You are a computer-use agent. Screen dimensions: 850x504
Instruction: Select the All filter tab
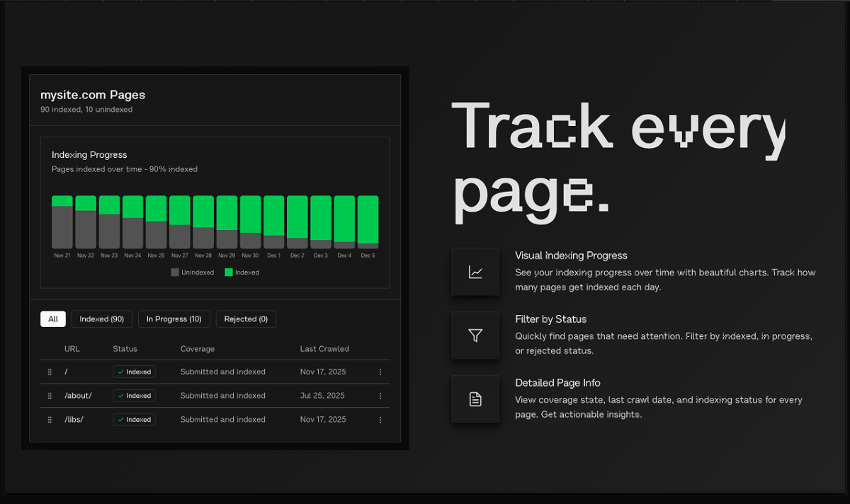point(53,319)
